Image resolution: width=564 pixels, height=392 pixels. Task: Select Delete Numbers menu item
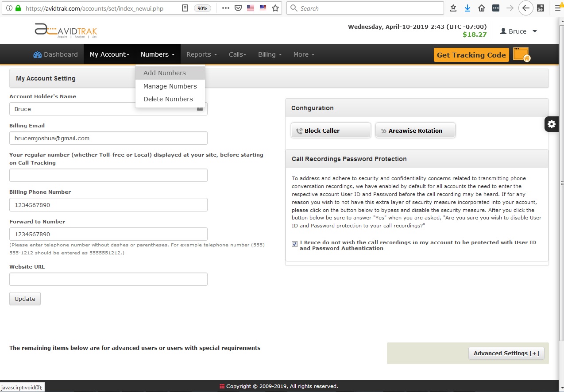[170, 99]
